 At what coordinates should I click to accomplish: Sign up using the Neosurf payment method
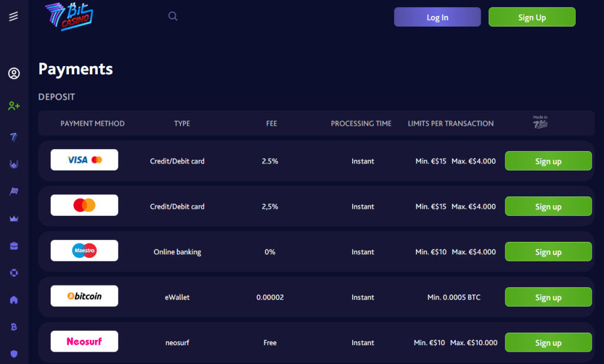[548, 342]
